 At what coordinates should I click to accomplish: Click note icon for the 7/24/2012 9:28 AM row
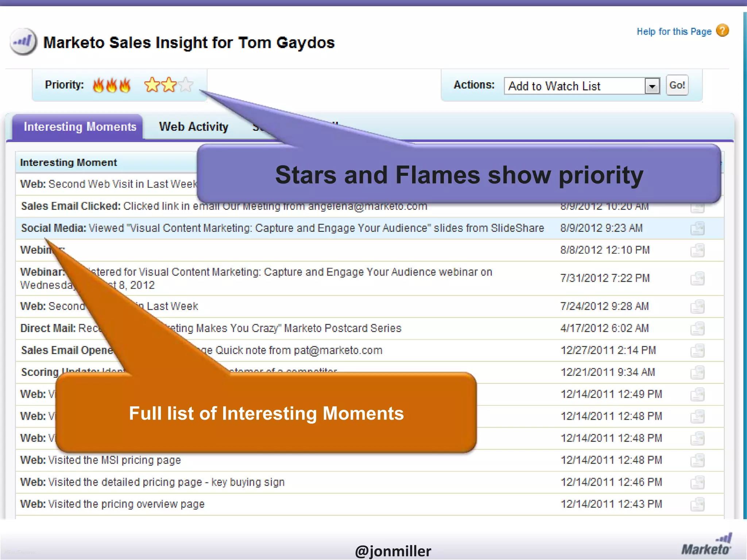[x=697, y=307]
